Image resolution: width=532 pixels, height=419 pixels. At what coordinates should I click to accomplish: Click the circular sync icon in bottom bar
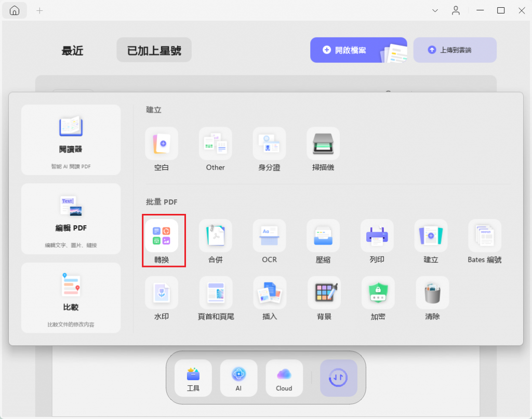coord(339,378)
